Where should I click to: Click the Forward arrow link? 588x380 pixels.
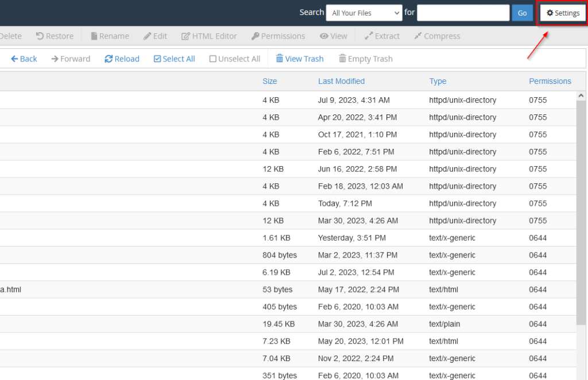(71, 59)
